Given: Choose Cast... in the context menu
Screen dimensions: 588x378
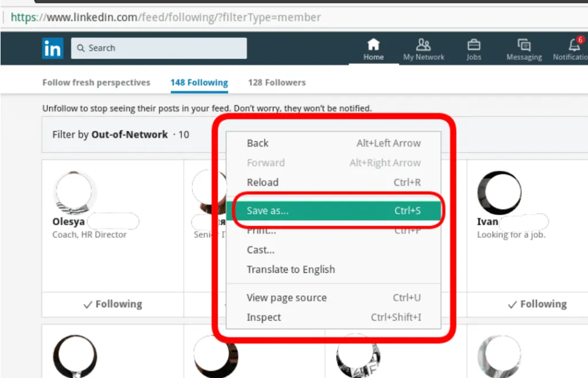Looking at the screenshot, I should coord(334,250).
